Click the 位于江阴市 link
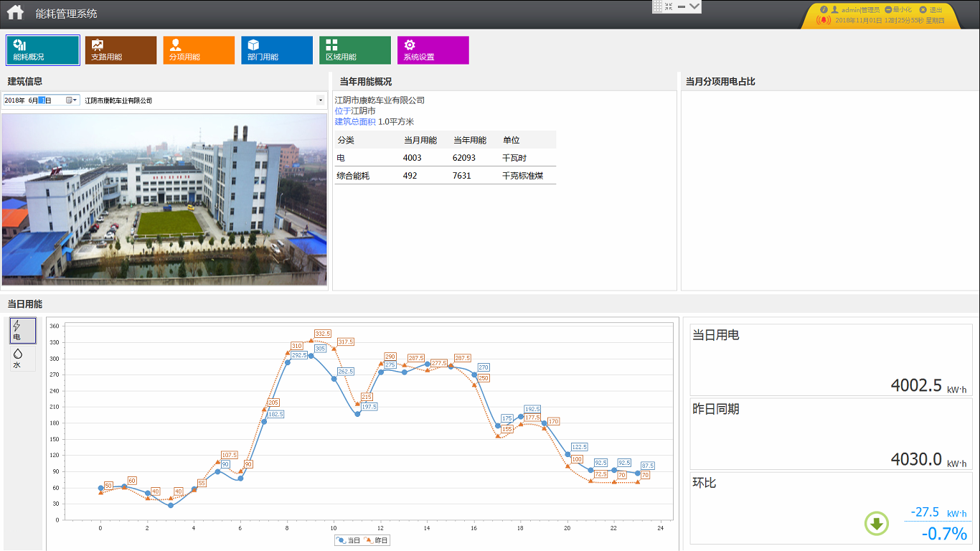 (x=356, y=111)
